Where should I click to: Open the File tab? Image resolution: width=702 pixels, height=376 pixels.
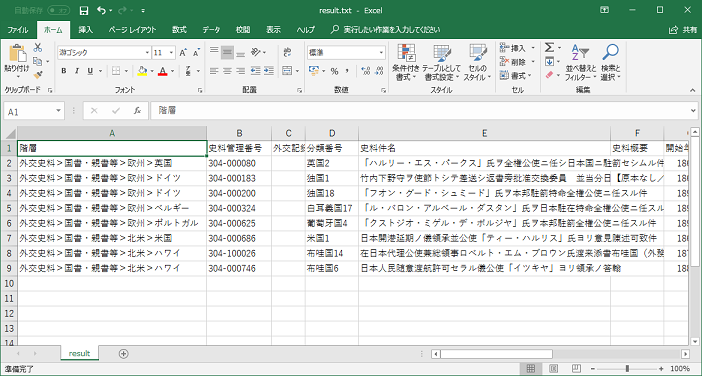[x=18, y=30]
